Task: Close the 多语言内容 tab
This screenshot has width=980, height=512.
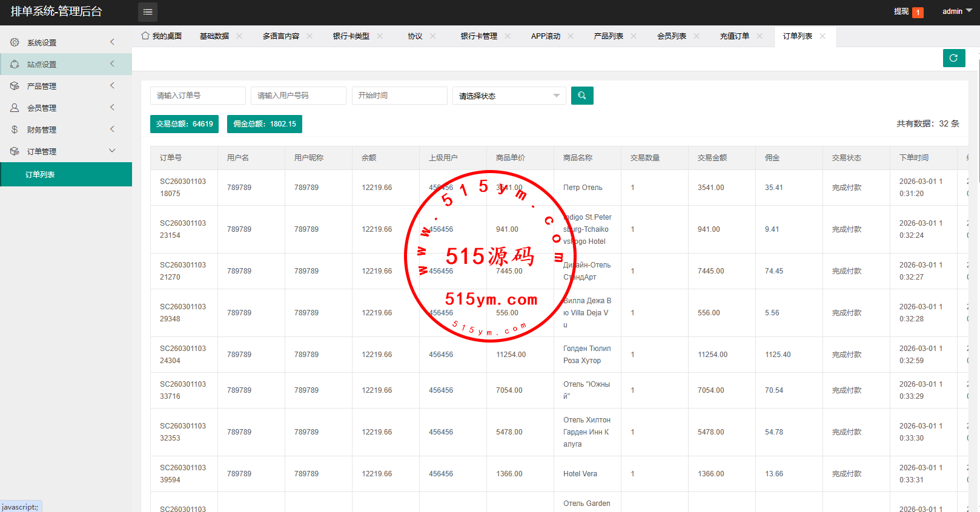Action: (x=310, y=36)
